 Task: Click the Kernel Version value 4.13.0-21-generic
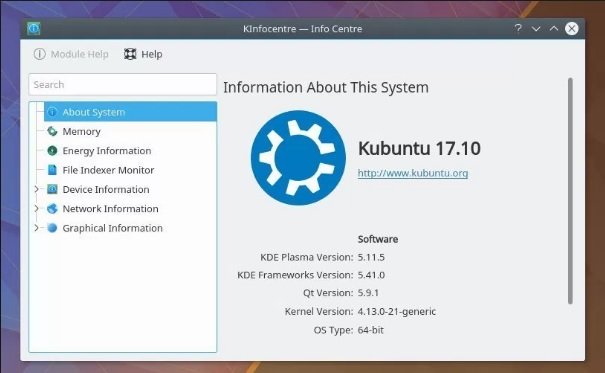click(397, 311)
